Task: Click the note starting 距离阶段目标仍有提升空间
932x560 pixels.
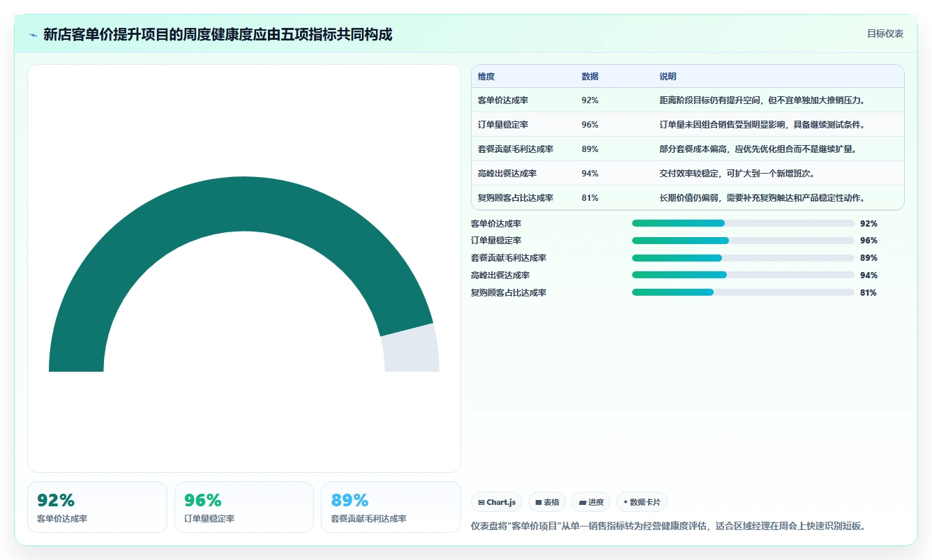Action: 762,100
